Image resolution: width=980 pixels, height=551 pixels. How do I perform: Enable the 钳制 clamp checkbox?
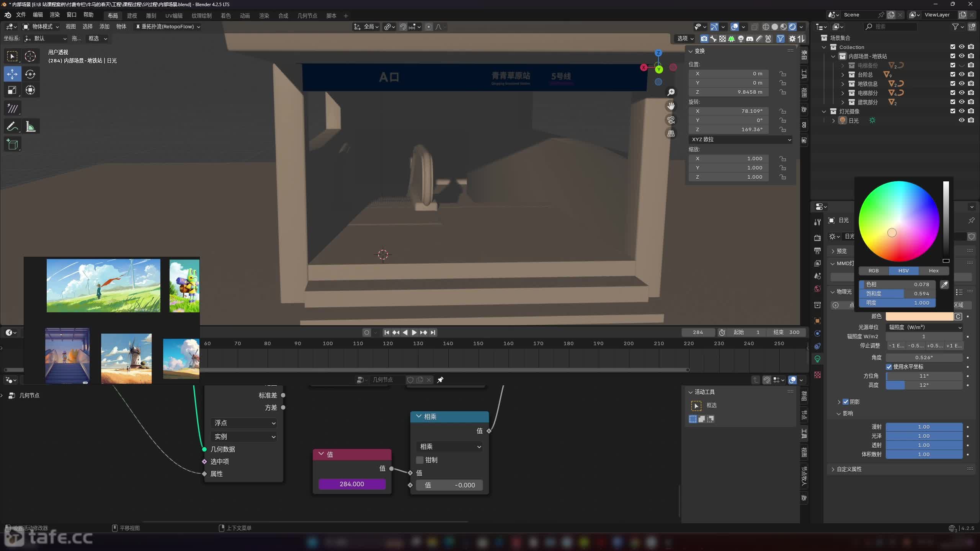click(x=420, y=460)
